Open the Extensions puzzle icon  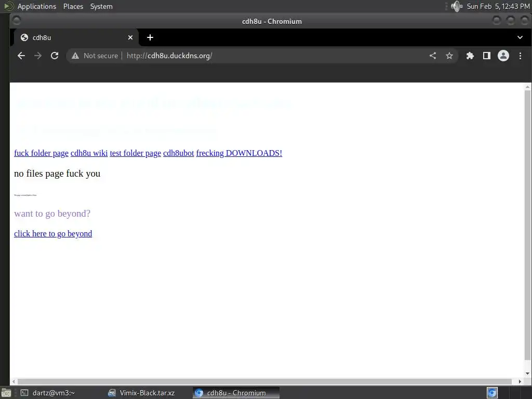click(470, 56)
